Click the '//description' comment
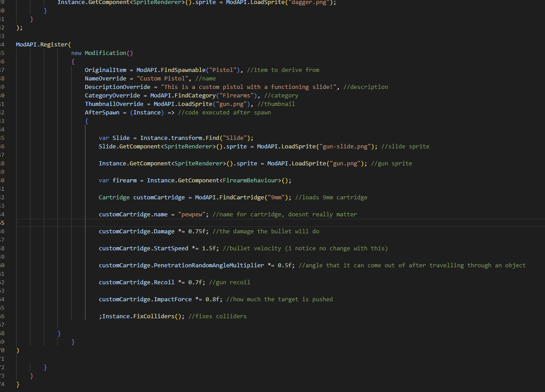The width and height of the screenshot is (545, 392). [x=366, y=87]
